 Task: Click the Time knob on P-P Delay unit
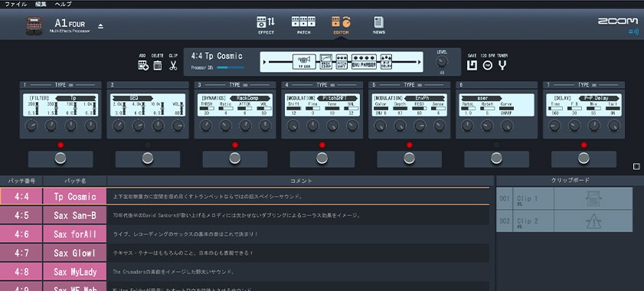tap(554, 126)
